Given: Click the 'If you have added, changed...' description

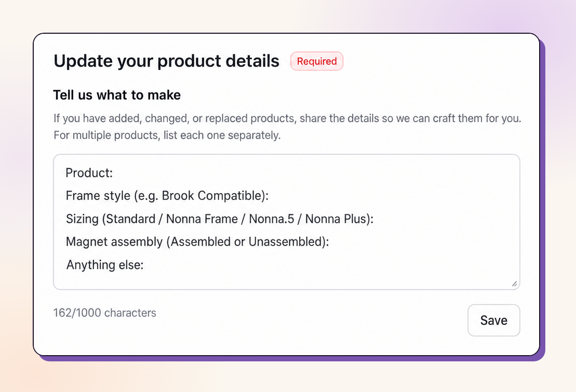Looking at the screenshot, I should click(287, 118).
